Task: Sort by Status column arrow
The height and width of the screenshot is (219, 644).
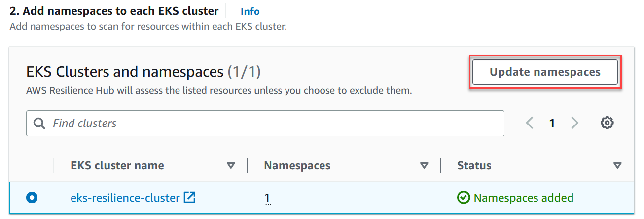Action: coord(617,166)
